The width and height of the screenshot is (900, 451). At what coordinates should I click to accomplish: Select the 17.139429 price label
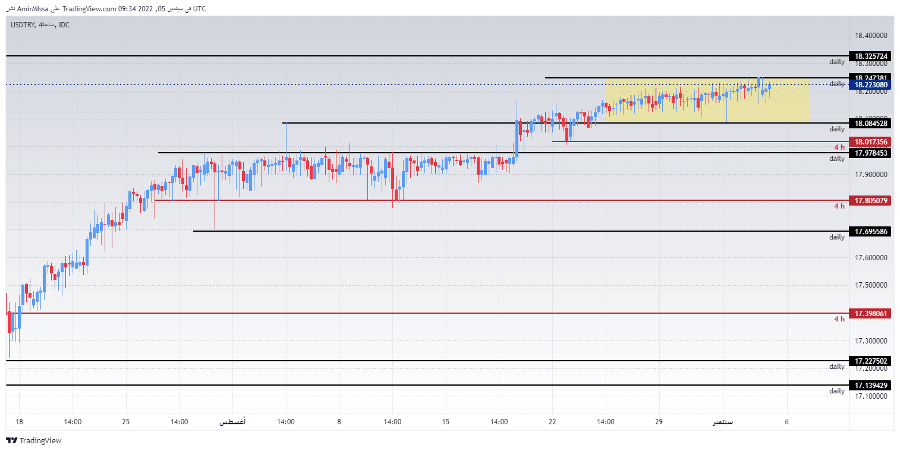871,385
